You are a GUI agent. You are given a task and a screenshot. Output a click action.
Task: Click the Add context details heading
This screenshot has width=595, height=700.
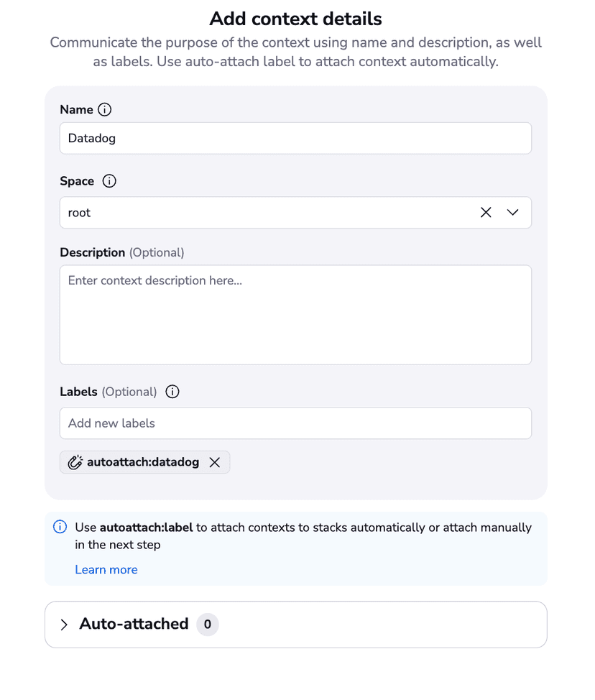click(295, 19)
